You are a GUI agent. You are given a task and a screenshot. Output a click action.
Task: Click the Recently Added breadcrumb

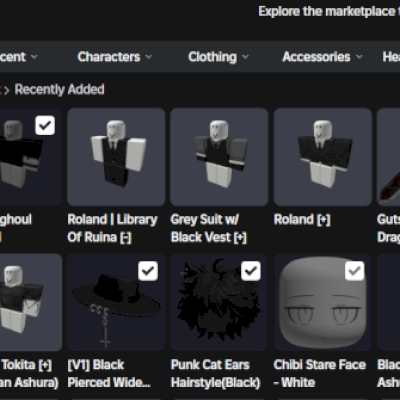coord(60,90)
